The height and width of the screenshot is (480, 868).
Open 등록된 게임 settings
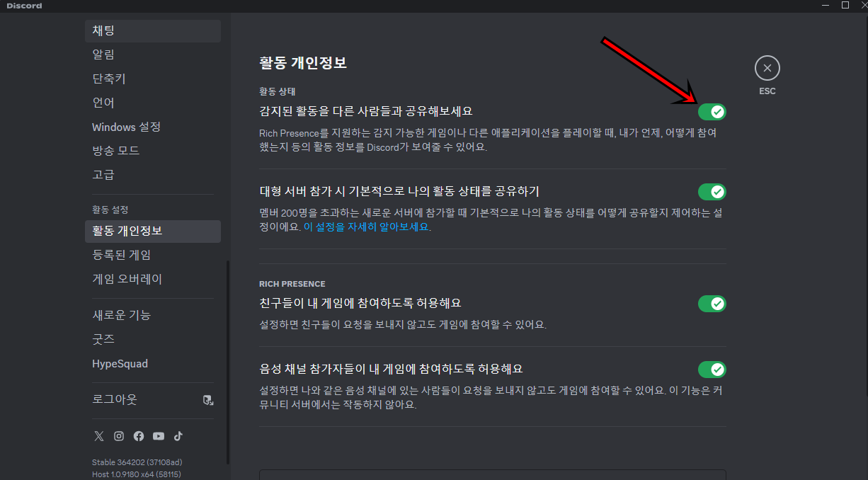click(153, 255)
